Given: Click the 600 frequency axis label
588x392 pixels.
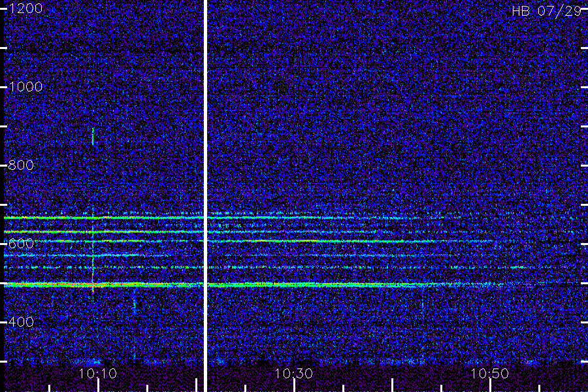Looking at the screenshot, I should tap(21, 244).
